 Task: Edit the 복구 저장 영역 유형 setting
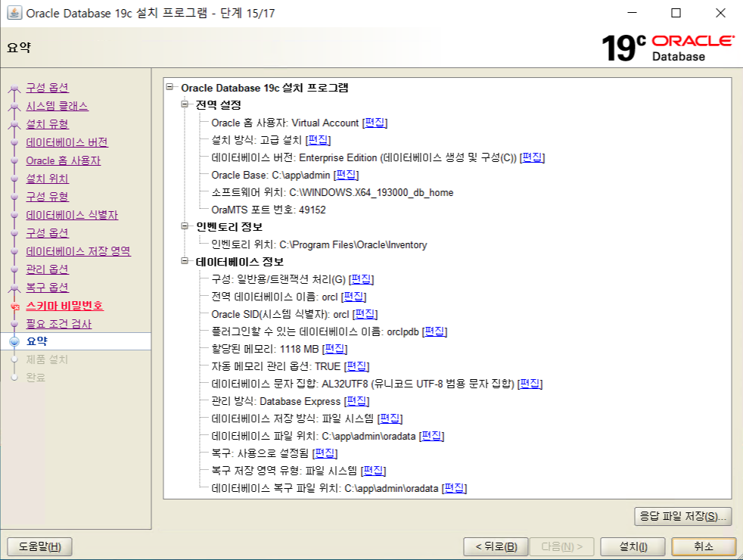[x=374, y=471]
